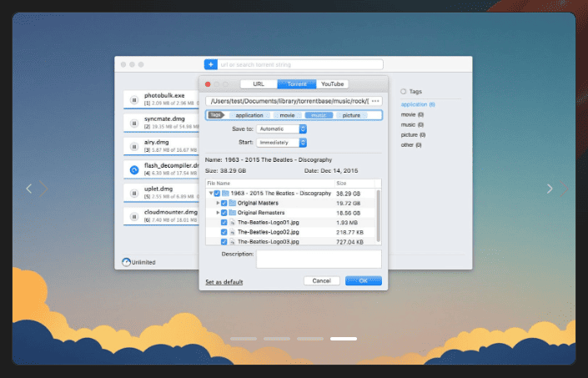Click the Cancel button
588x378 pixels.
[x=322, y=280]
